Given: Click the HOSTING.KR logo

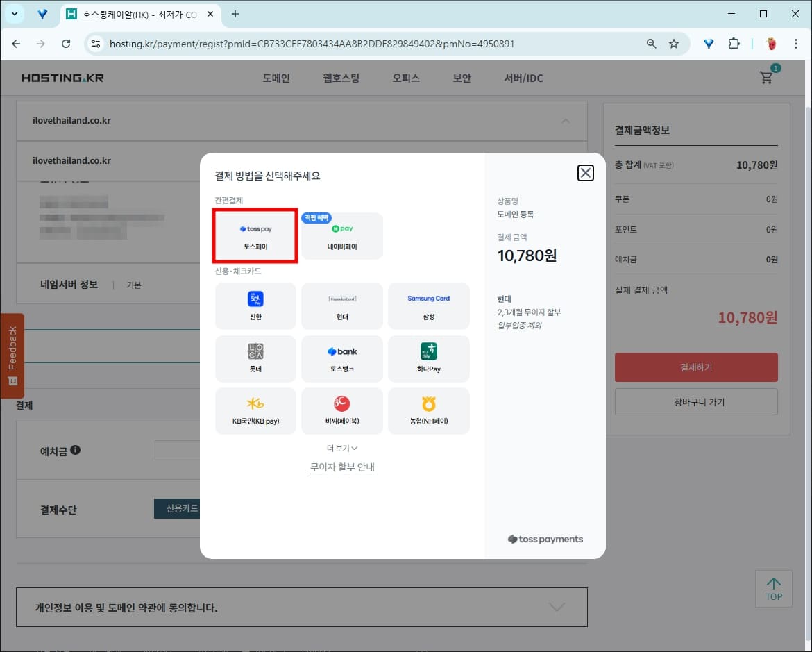Looking at the screenshot, I should click(62, 78).
